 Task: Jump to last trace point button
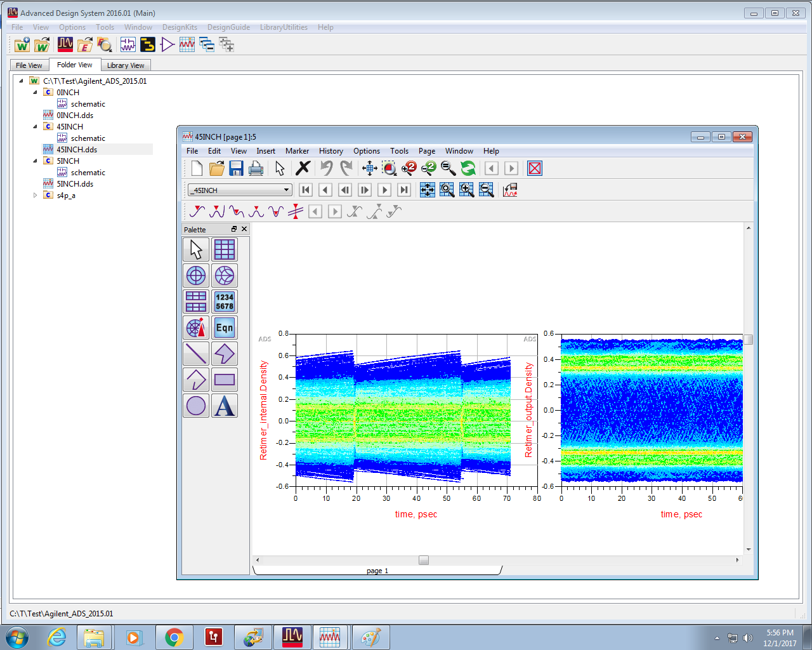click(404, 190)
